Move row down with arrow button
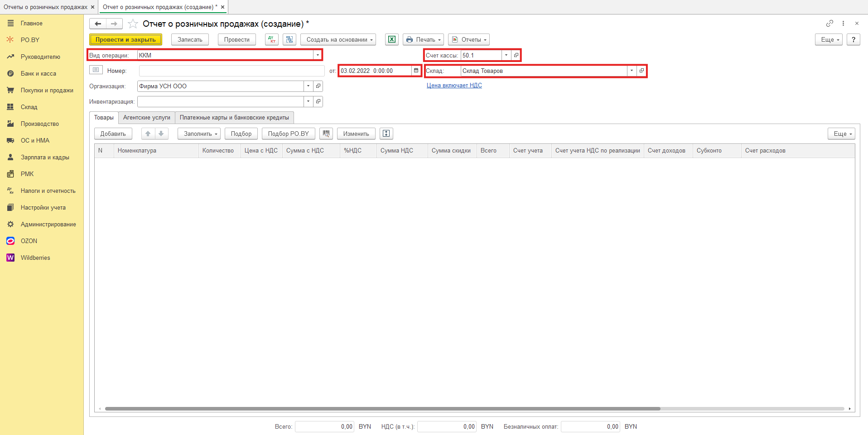 click(x=161, y=134)
